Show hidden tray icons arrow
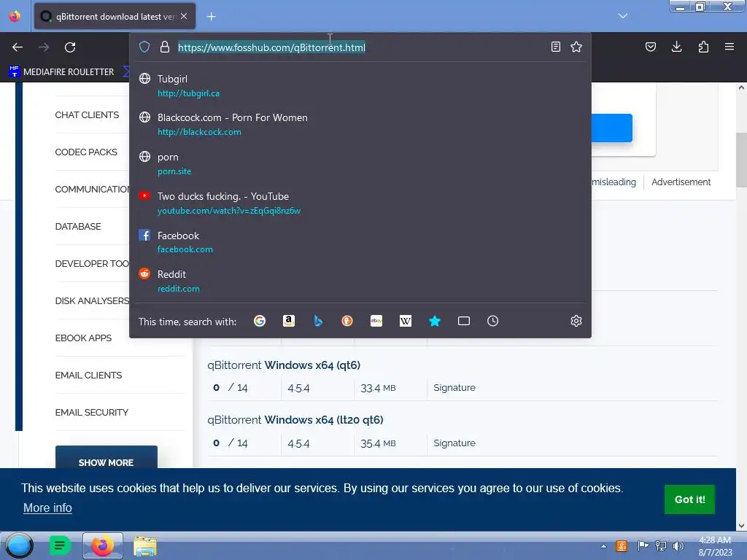747x560 pixels. point(603,546)
